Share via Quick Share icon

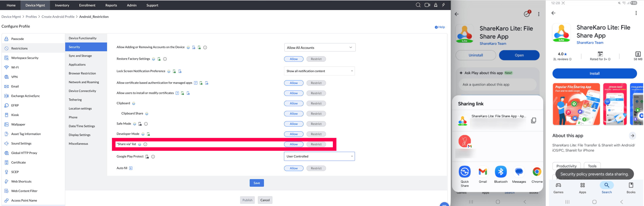click(465, 172)
